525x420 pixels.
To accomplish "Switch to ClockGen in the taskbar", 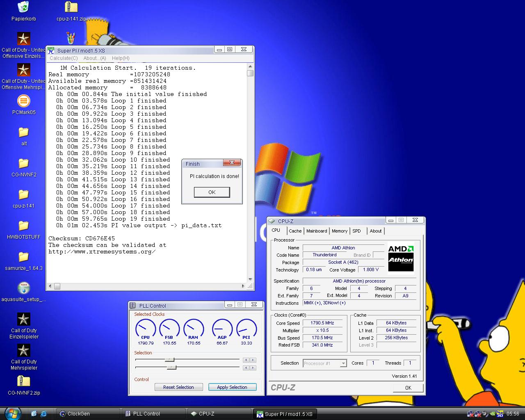I will point(88,414).
